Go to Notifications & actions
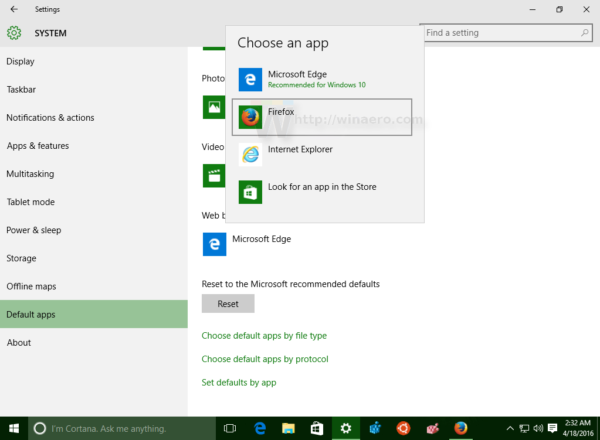The height and width of the screenshot is (440, 600). pyautogui.click(x=94, y=117)
